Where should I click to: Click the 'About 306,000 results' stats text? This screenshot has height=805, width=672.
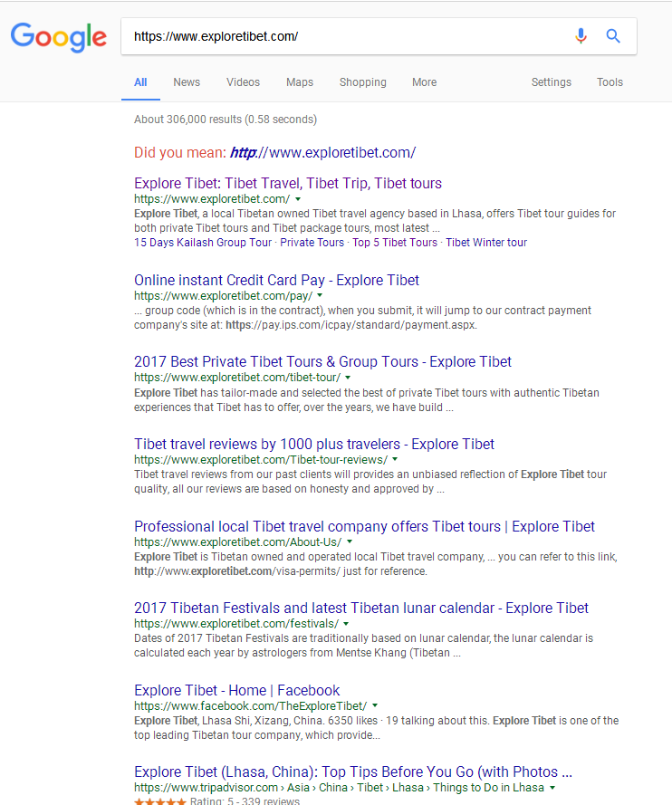pyautogui.click(x=226, y=120)
